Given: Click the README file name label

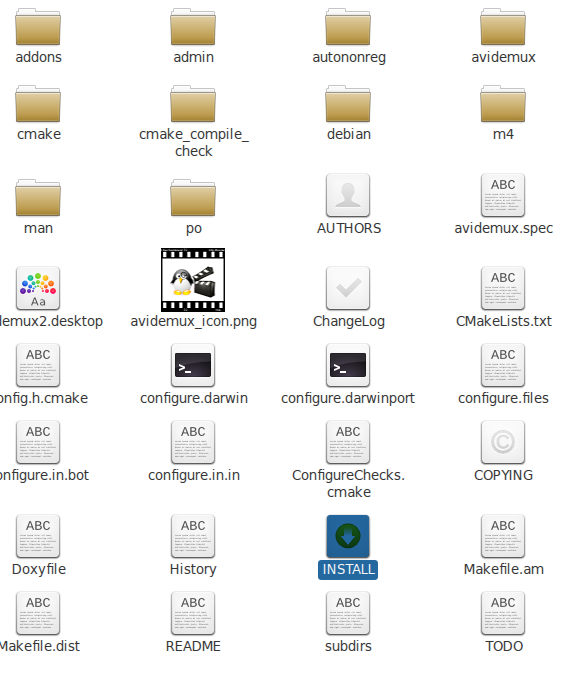Looking at the screenshot, I should pyautogui.click(x=193, y=646).
